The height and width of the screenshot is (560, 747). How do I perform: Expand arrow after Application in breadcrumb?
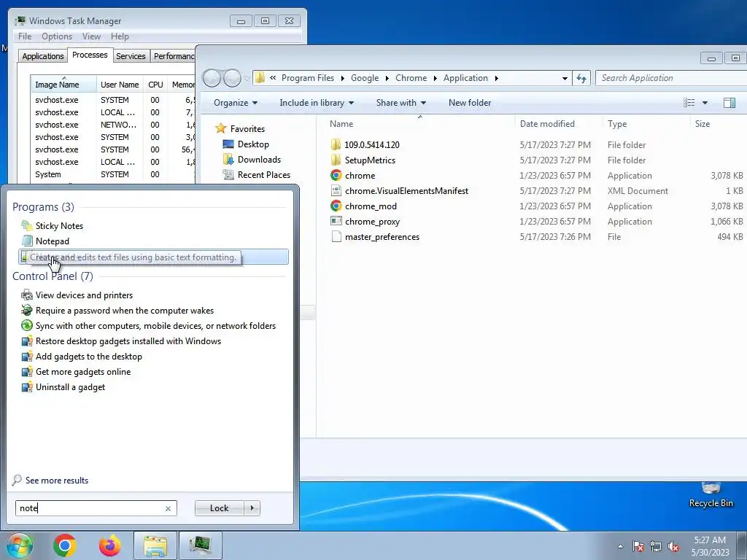496,78
